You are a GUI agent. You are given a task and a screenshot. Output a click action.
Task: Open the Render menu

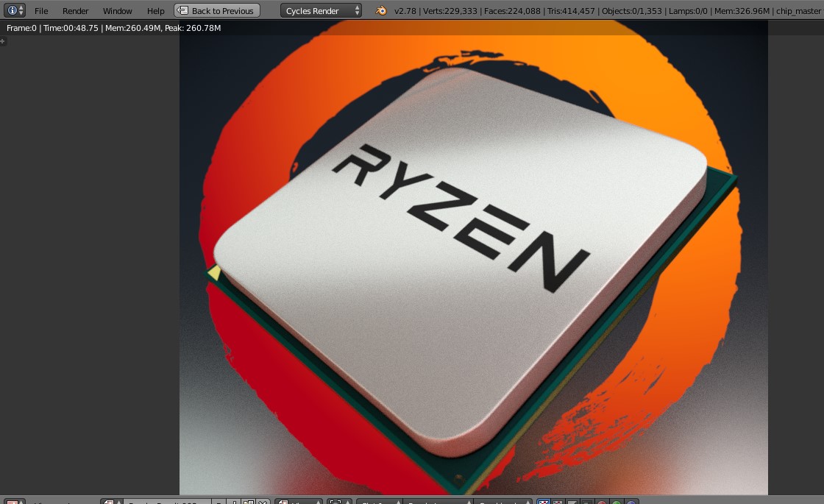pos(75,10)
